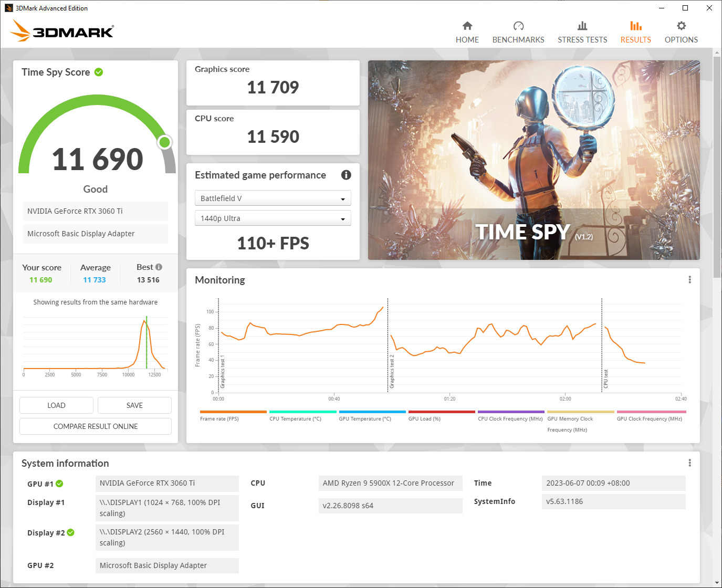Click the Estimated game performance info icon

click(346, 175)
